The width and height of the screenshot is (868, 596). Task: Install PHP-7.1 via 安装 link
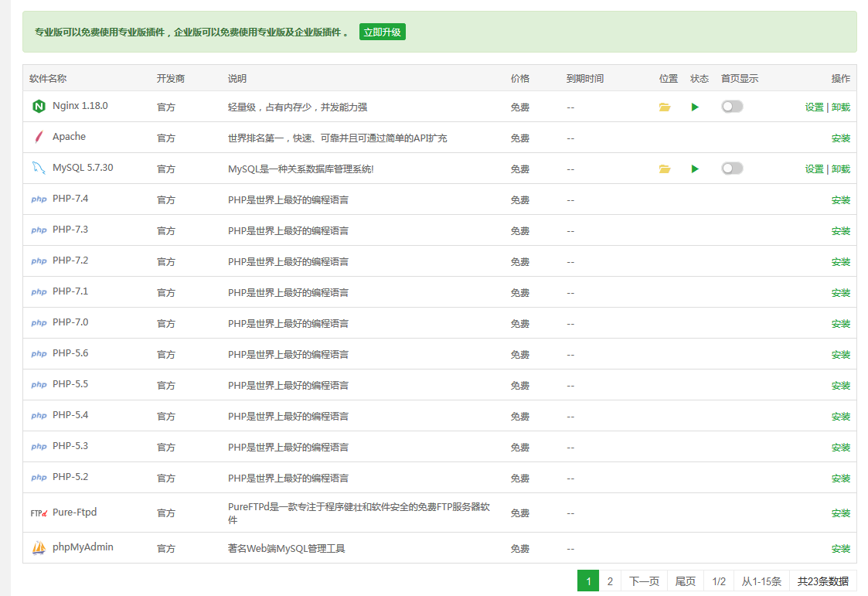pos(841,293)
